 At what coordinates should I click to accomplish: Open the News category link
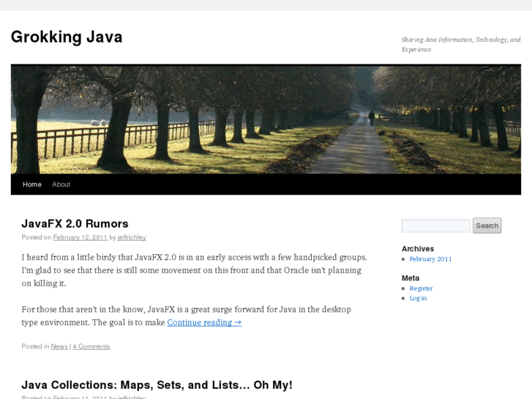point(59,346)
